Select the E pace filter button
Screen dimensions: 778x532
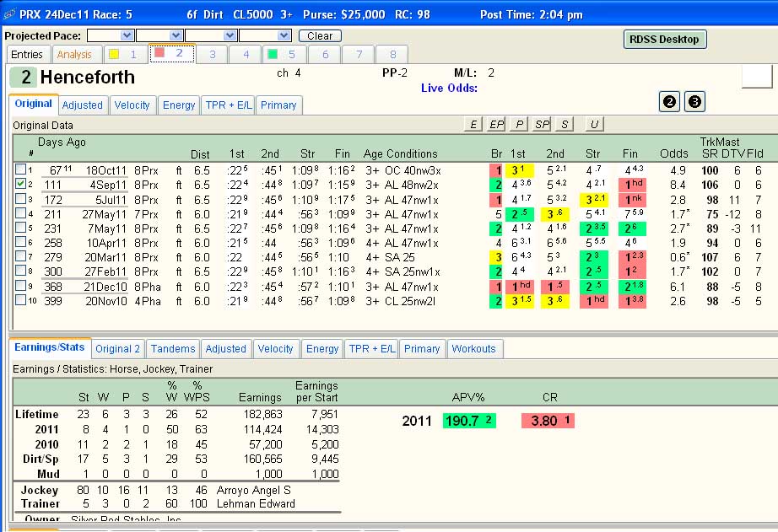click(x=473, y=125)
